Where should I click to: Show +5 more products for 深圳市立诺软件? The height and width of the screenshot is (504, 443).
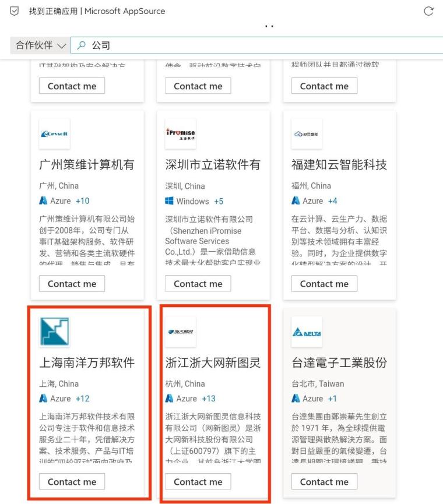(218, 201)
